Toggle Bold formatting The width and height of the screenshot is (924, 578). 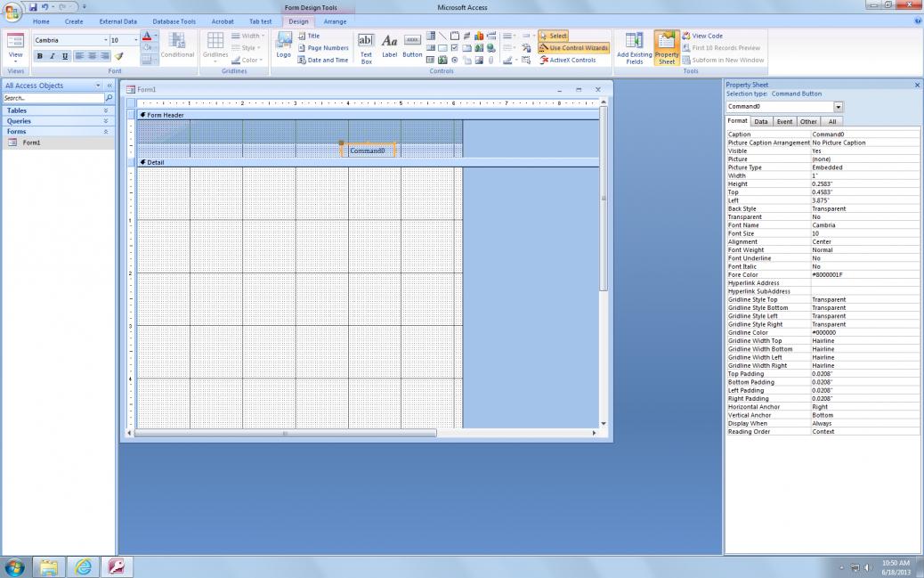40,56
